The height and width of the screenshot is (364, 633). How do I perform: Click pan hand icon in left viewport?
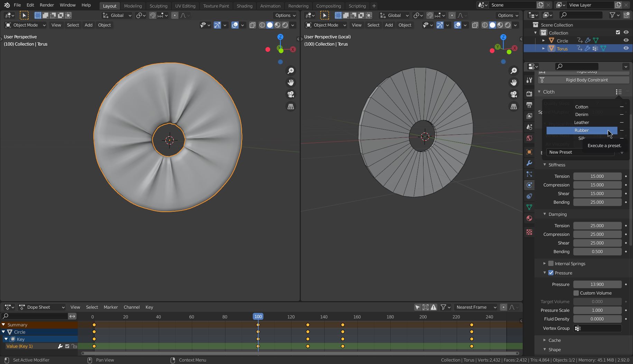click(291, 82)
